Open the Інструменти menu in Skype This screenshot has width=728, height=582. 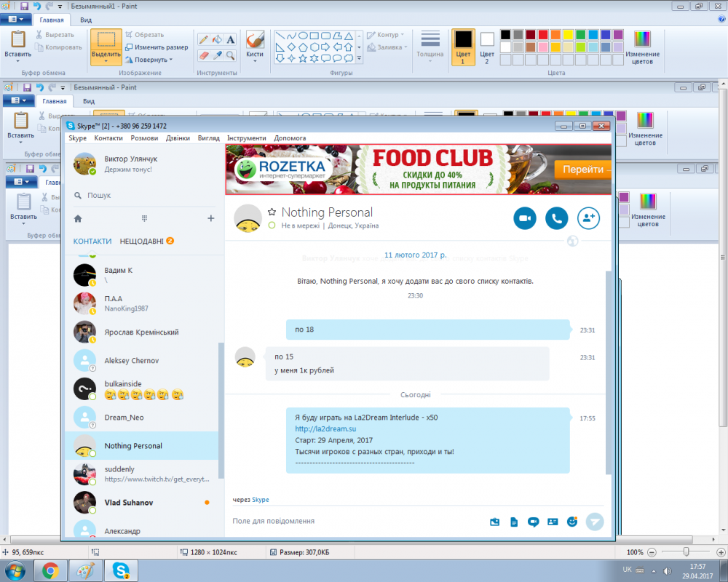(246, 138)
